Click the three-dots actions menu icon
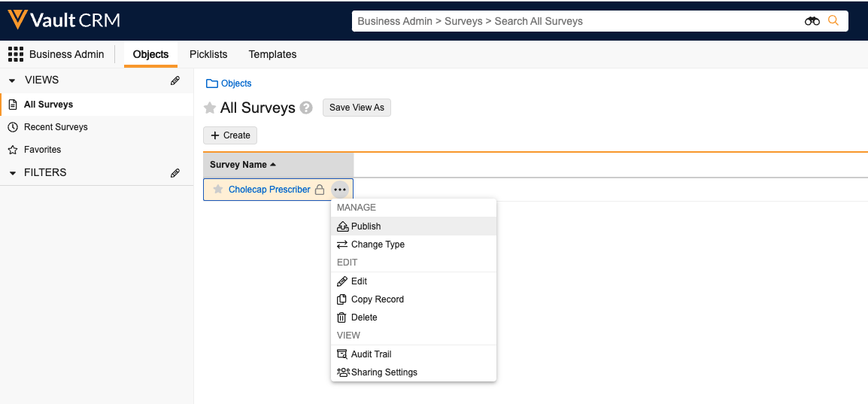The width and height of the screenshot is (868, 404). (x=340, y=190)
